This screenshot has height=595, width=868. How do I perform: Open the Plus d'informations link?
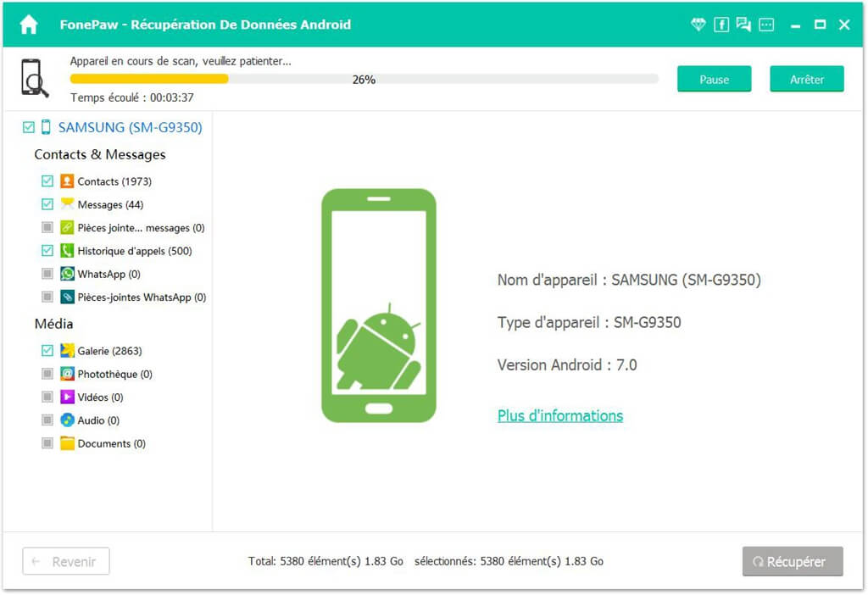560,415
